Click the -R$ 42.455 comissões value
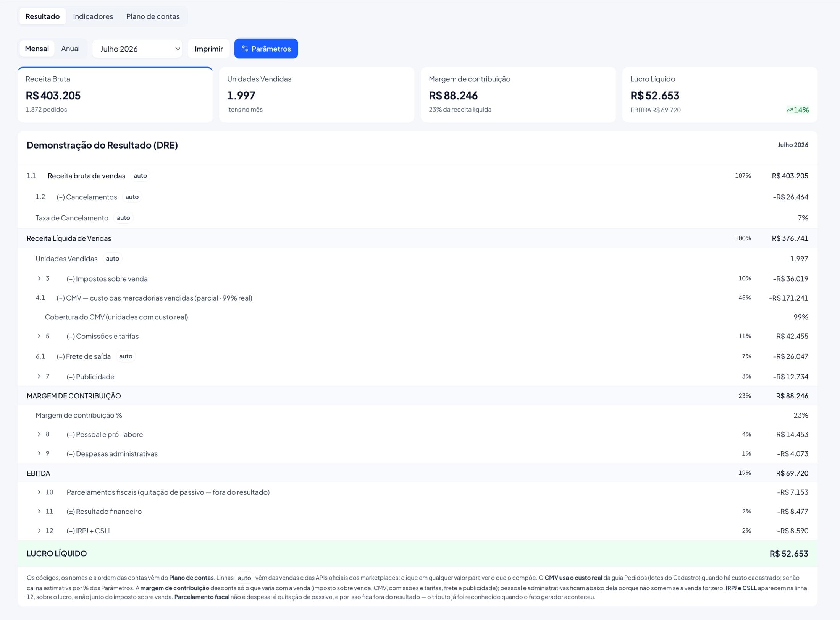This screenshot has height=620, width=840. (790, 336)
